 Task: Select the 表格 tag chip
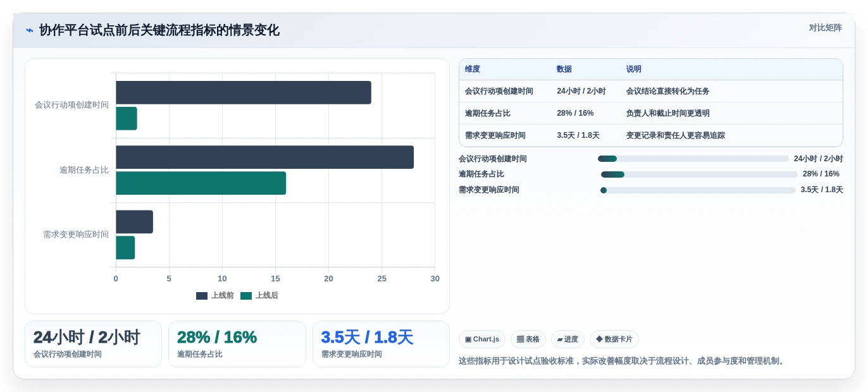tap(528, 339)
